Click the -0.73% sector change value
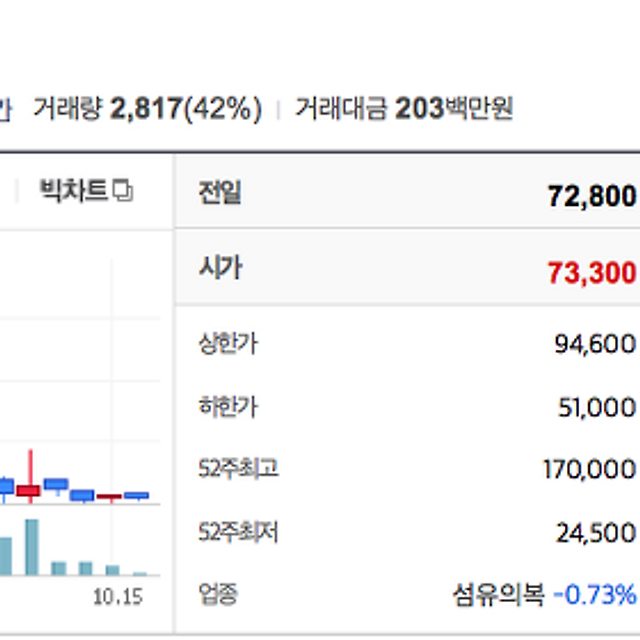 click(595, 595)
